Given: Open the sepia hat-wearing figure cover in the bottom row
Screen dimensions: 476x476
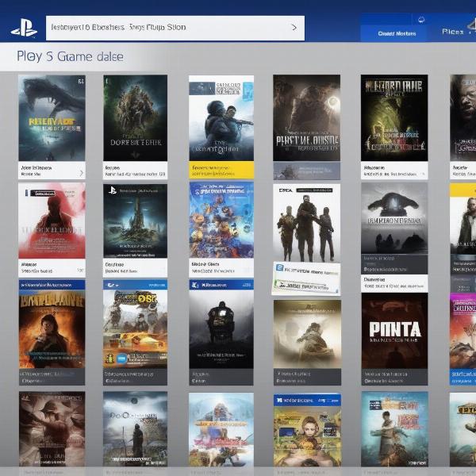Looking at the screenshot, I should tap(52, 428).
